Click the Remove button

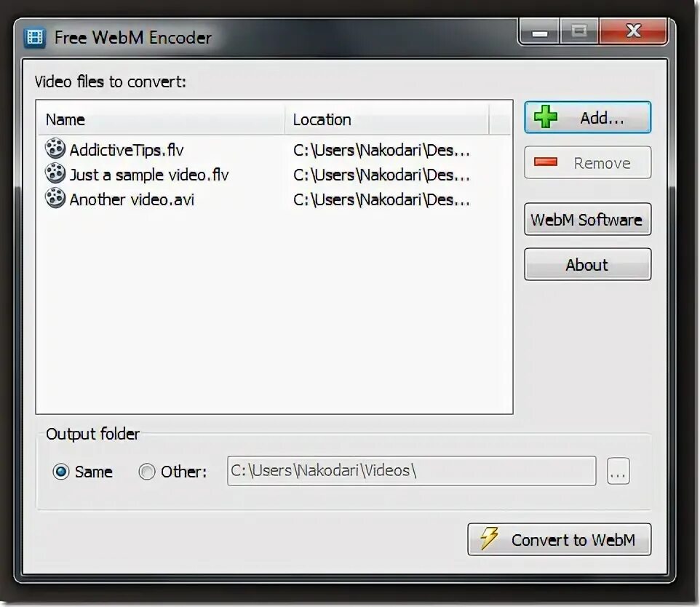click(587, 162)
